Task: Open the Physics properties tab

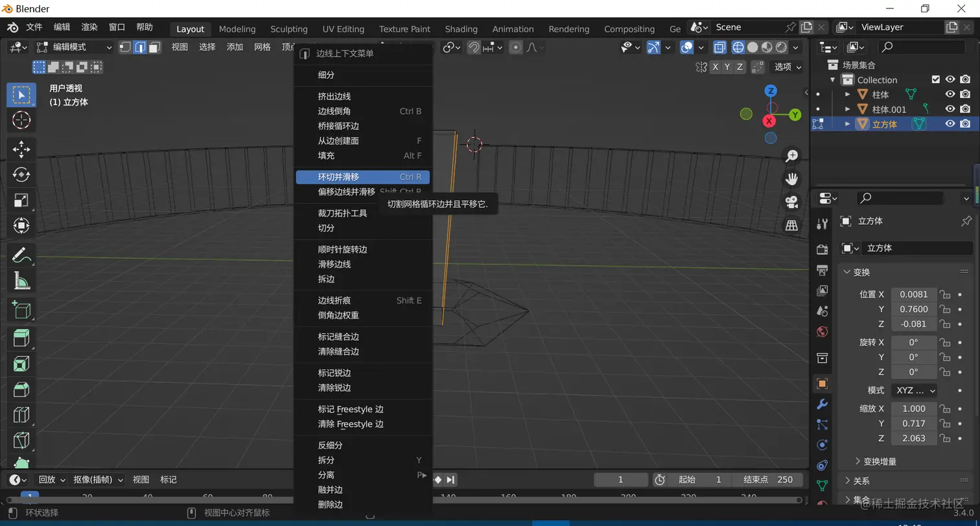Action: [x=822, y=445]
